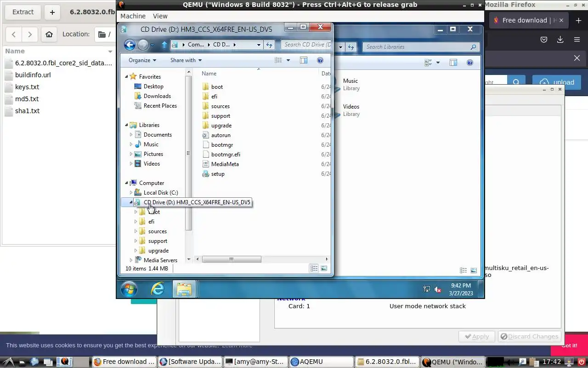The width and height of the screenshot is (588, 368).
Task: Open Windows Start orb
Action: click(129, 289)
